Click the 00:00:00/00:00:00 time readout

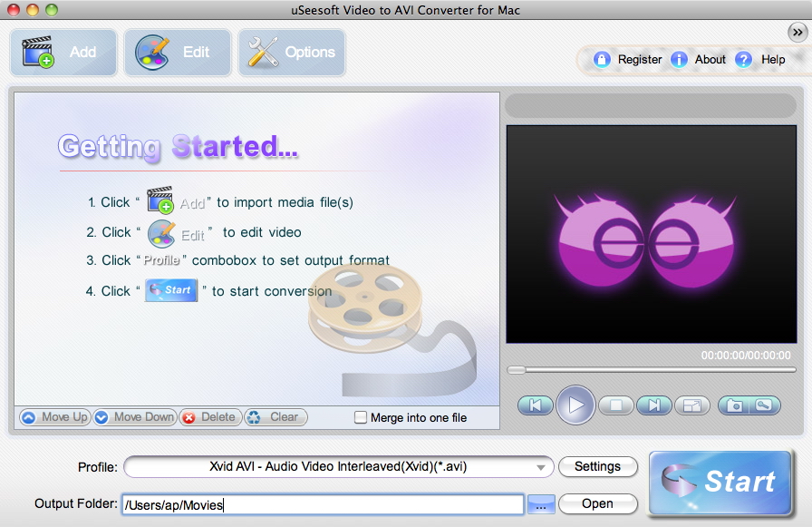click(746, 356)
